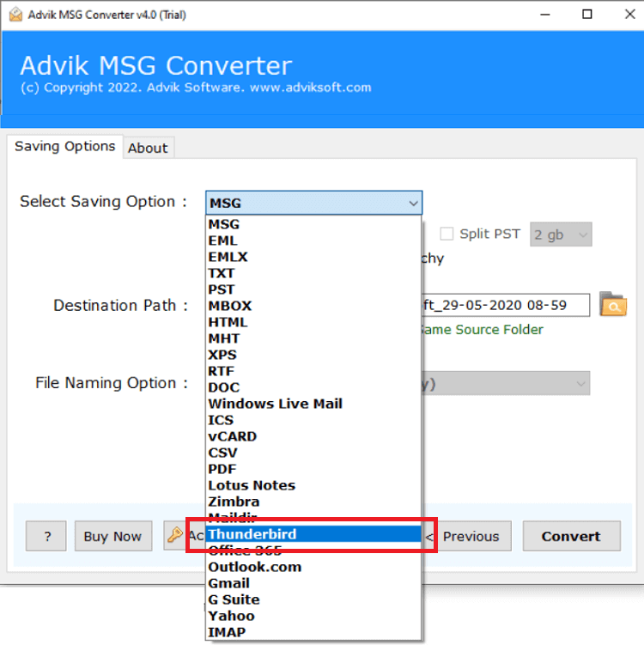The image size is (644, 645).
Task: Choose Outlook.com from the list
Action: click(313, 567)
